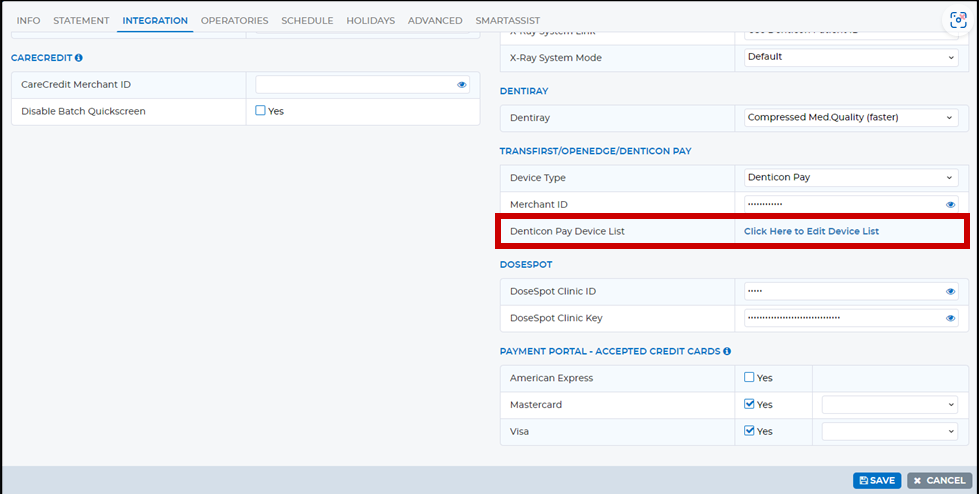This screenshot has width=979, height=494.
Task: Select the INTEGRATION tab
Action: coord(155,21)
